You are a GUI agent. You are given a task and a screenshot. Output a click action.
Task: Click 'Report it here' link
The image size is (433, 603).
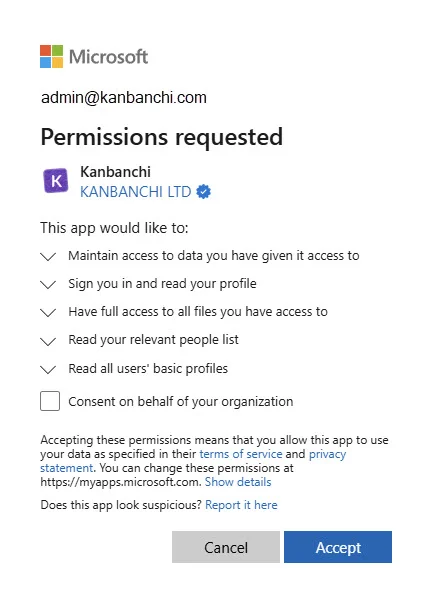click(241, 505)
